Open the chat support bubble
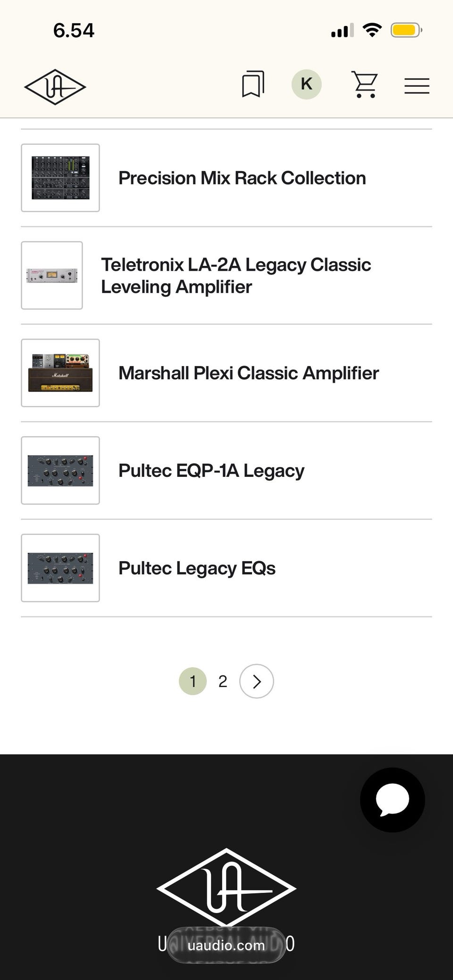 [392, 800]
